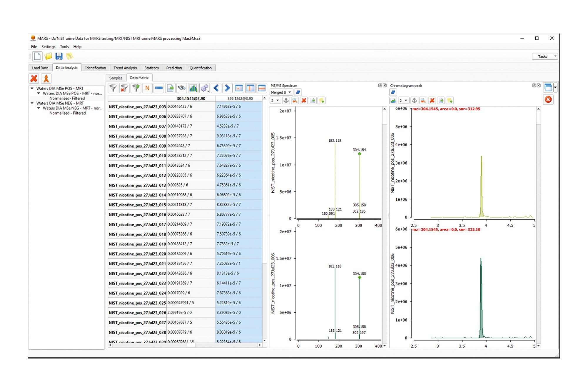Screen dimensions: 588x392
Task: Open the Tasks dropdown at top right
Action: [544, 56]
